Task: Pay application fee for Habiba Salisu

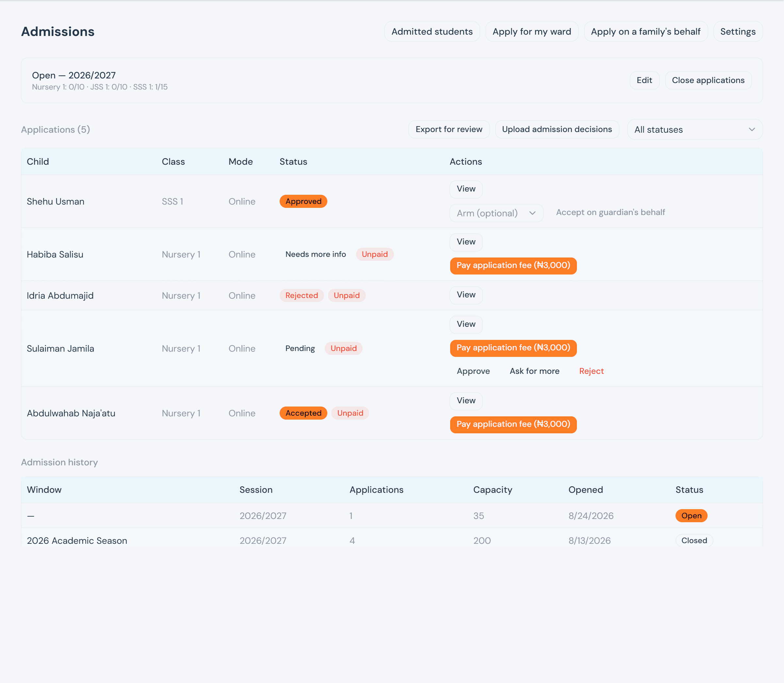Action: [513, 266]
